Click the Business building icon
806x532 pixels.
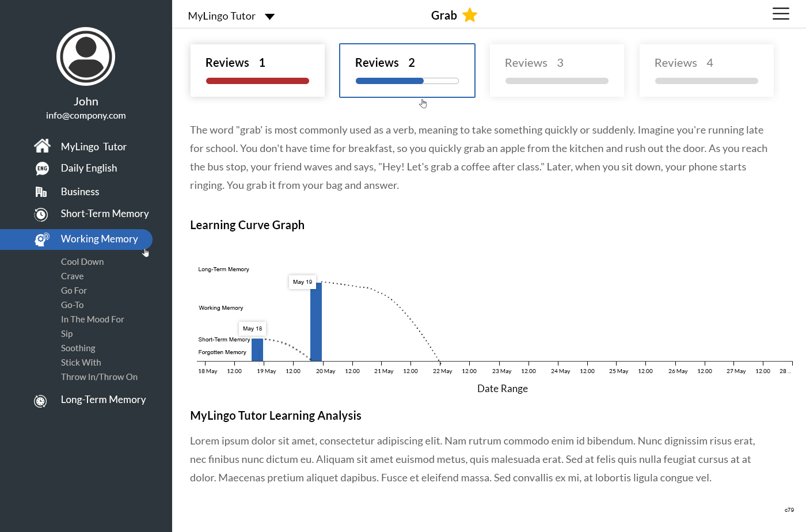click(41, 192)
